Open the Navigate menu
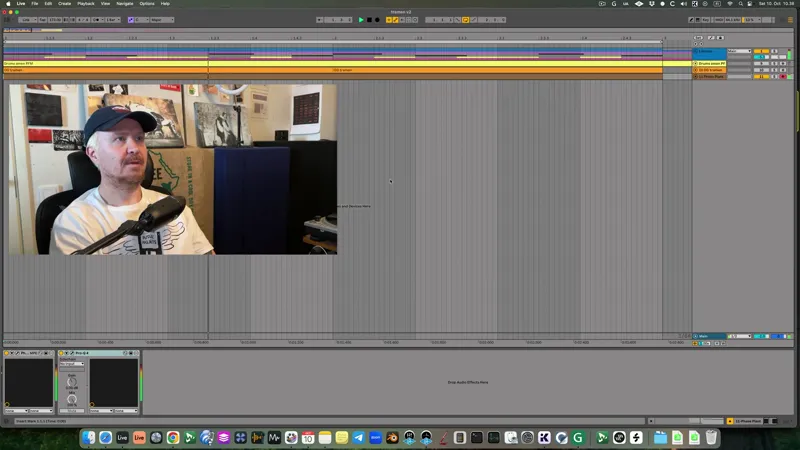Screen dimensions: 800x450 [x=124, y=4]
